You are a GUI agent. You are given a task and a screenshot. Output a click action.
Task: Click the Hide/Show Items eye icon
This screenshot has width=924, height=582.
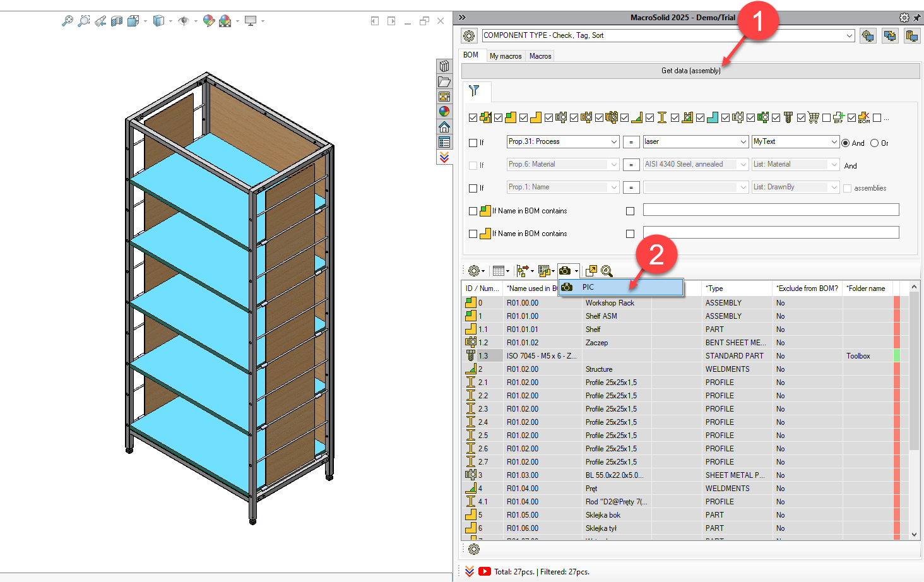[x=184, y=21]
